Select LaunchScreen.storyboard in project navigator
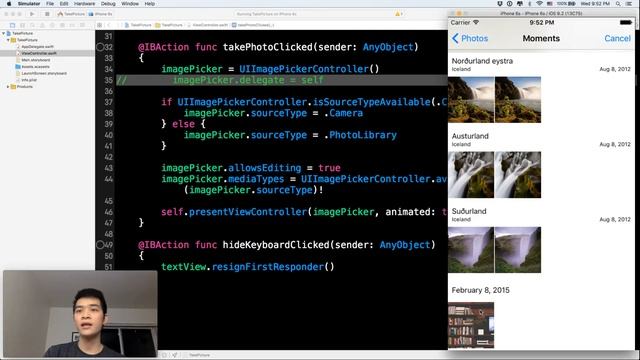640x360 pixels. (44, 73)
